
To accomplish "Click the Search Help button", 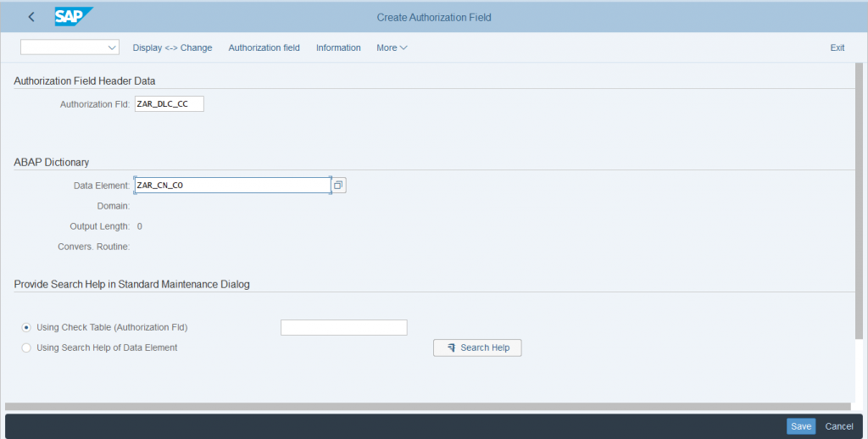I will pyautogui.click(x=477, y=347).
